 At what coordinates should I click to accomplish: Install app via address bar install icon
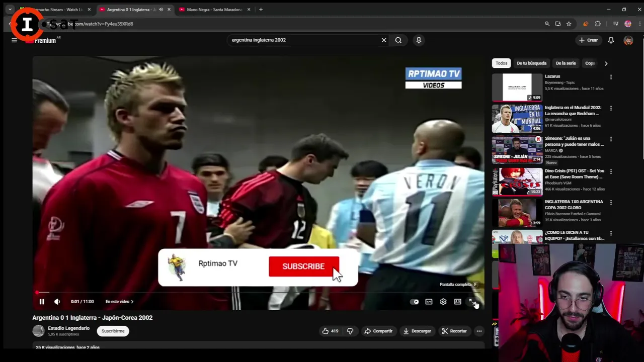pyautogui.click(x=558, y=24)
